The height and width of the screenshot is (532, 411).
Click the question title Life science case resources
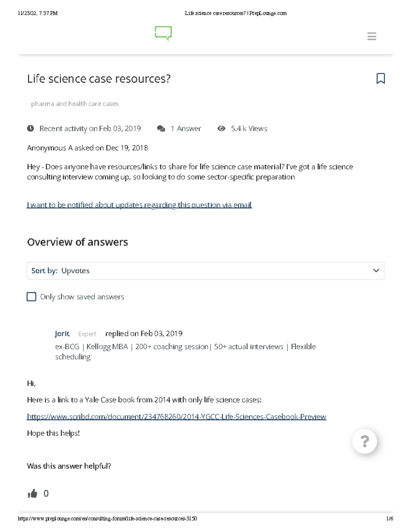(x=99, y=79)
